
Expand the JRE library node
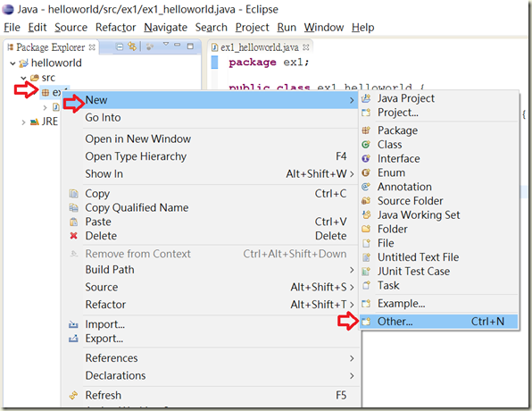(x=23, y=122)
